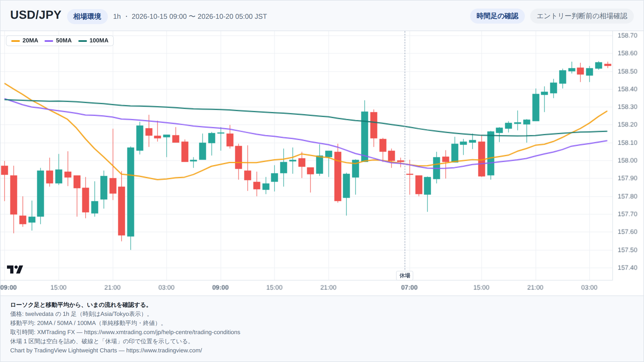The image size is (644, 362).
Task: Click the 157.40 price axis label
Action: (627, 268)
